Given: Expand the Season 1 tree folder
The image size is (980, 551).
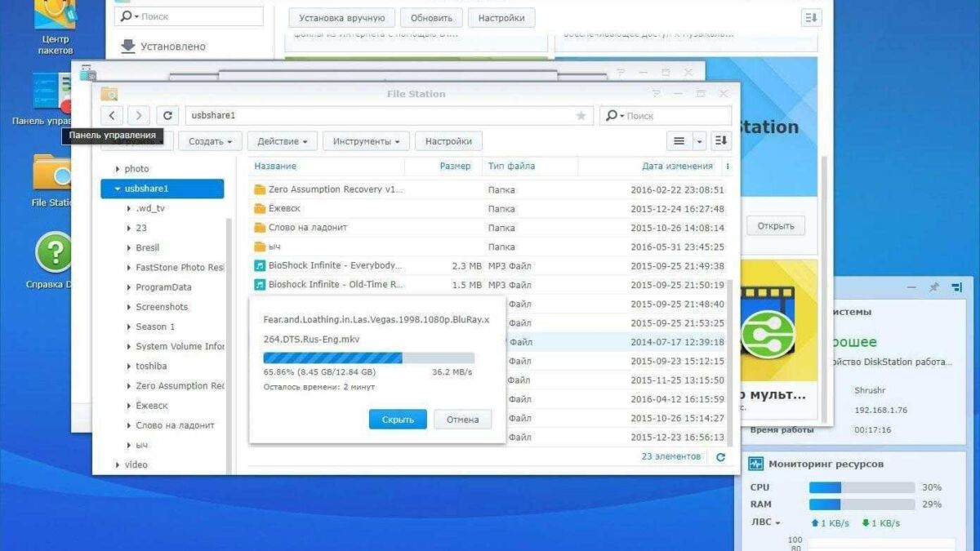Looking at the screenshot, I should tap(129, 327).
